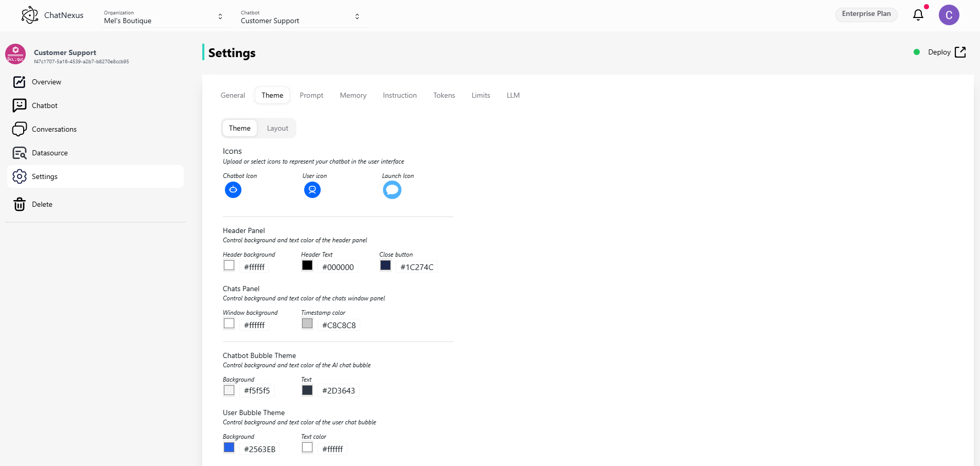This screenshot has width=980, height=466.
Task: Change the User icon image
Action: [x=312, y=190]
